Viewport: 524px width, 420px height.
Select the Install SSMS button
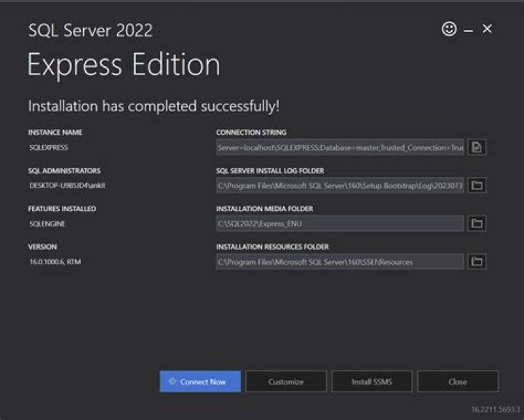(372, 381)
